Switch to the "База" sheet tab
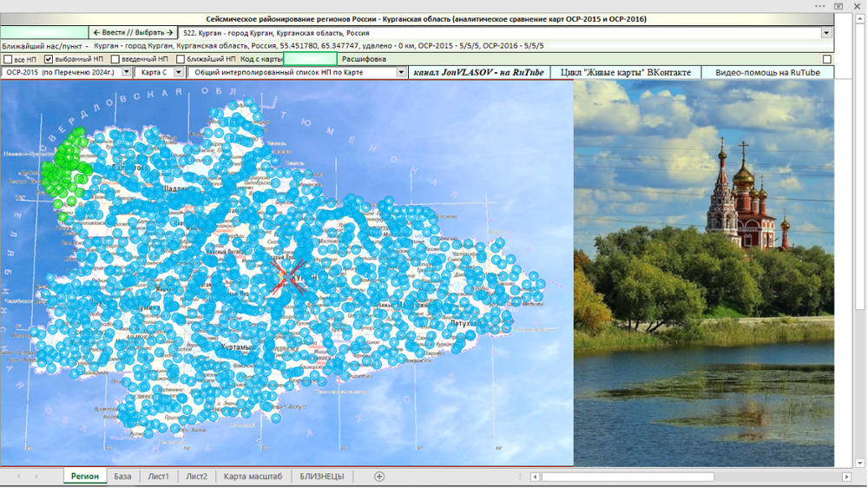Screen dimensions: 868x488 [x=122, y=477]
